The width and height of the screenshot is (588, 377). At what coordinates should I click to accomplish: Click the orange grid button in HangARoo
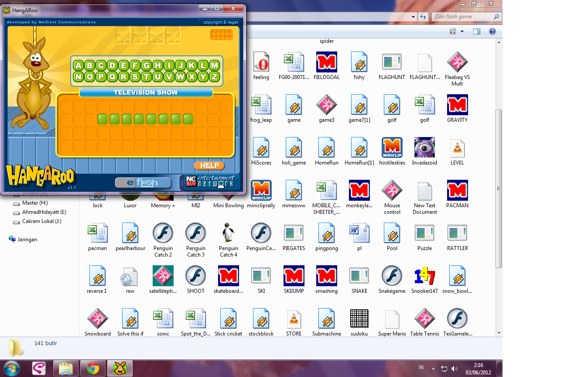(222, 35)
